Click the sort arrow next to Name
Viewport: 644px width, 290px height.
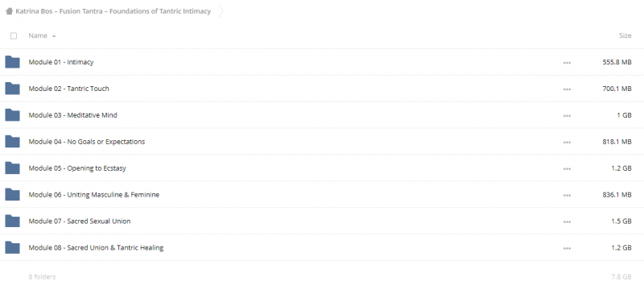[54, 36]
